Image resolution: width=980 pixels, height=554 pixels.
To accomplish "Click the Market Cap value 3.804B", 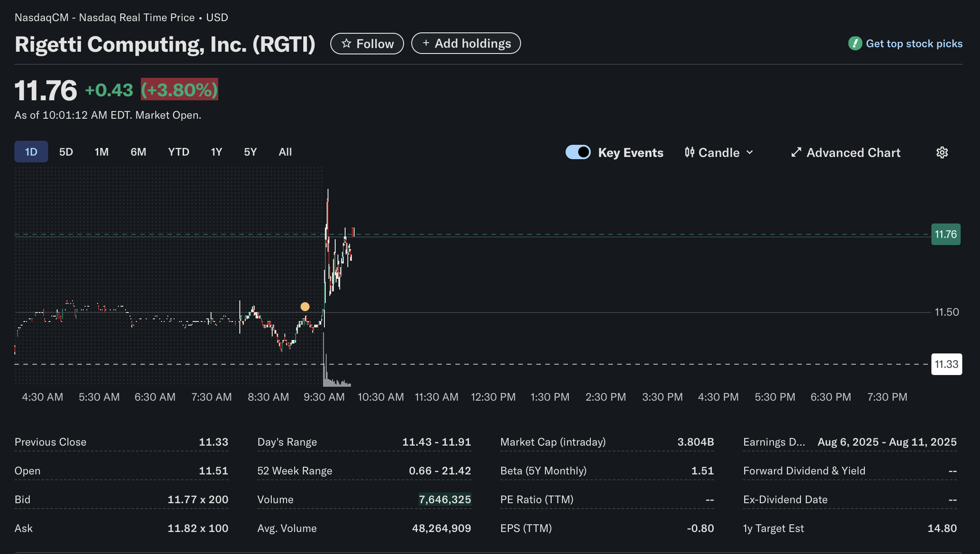I will 696,442.
